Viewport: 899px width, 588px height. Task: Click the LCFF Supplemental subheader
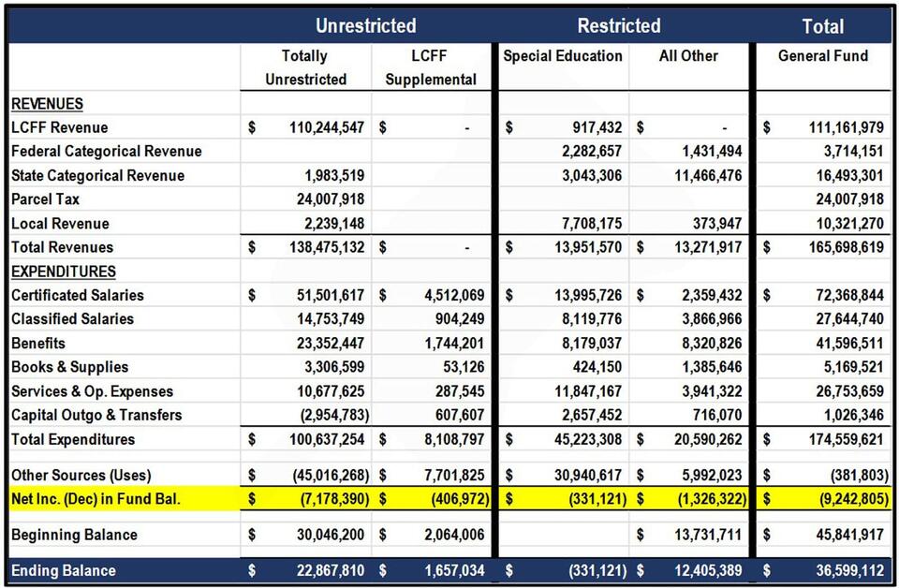click(x=429, y=67)
